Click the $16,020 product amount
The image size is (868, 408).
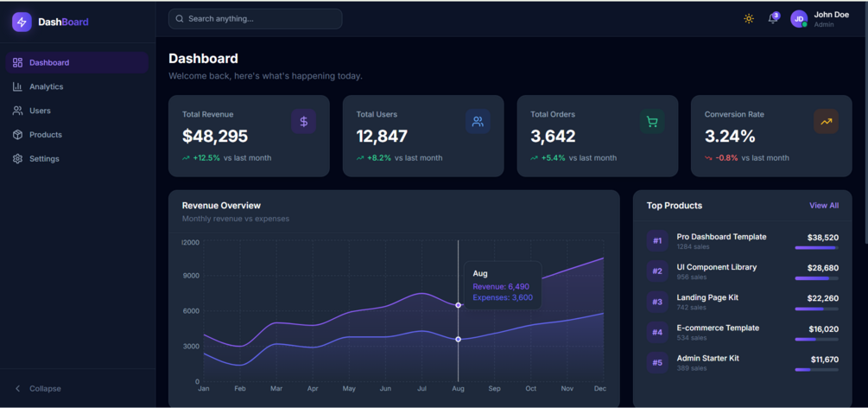823,328
